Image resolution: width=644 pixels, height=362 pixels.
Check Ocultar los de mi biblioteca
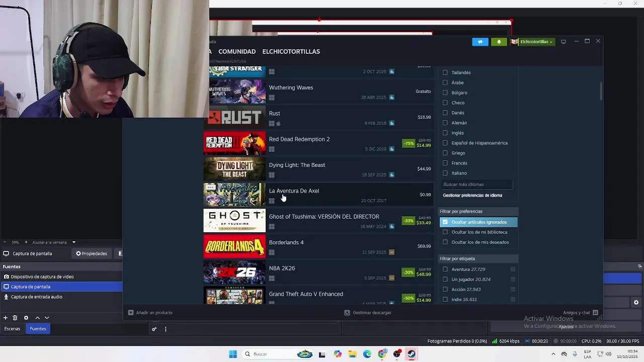click(x=445, y=232)
